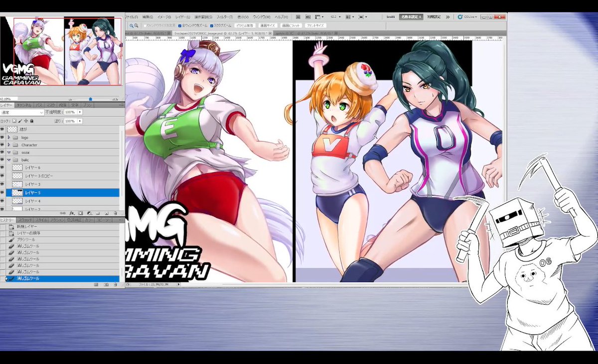Viewport: 598px width, 364px height.
Task: Open レイヤー(L) menu
Action: click(x=182, y=16)
